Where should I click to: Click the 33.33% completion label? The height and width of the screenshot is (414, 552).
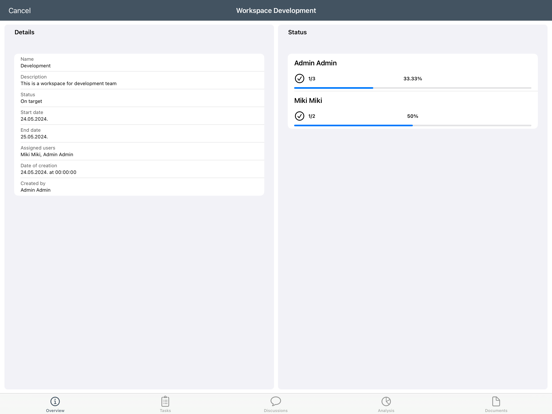[413, 79]
